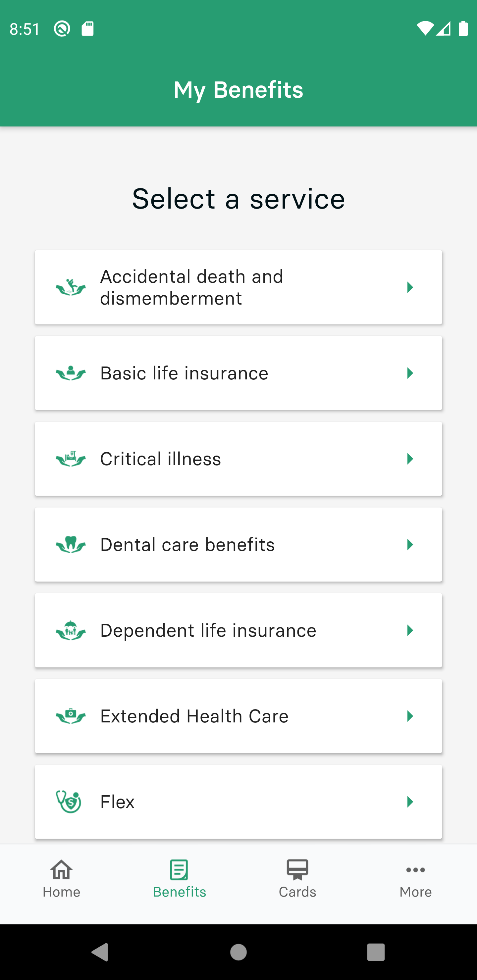Tap the Flex stethoscope dollar icon
Image resolution: width=477 pixels, height=980 pixels.
point(69,802)
